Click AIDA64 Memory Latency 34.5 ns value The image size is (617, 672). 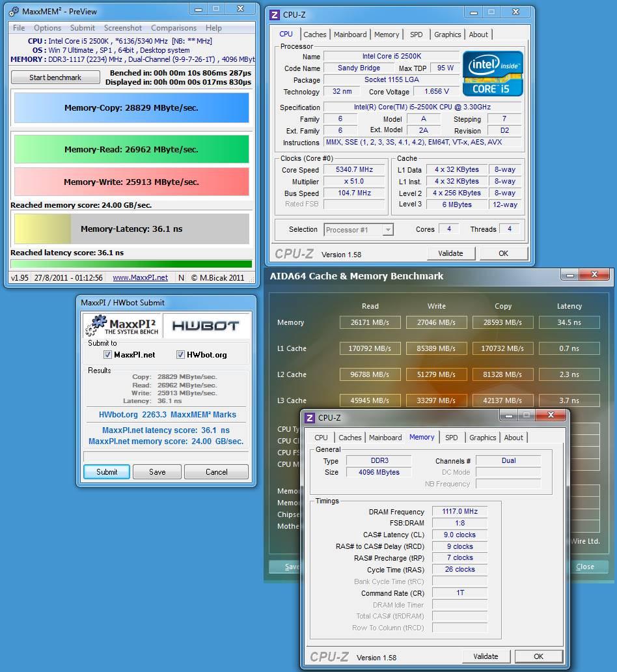[x=569, y=322]
